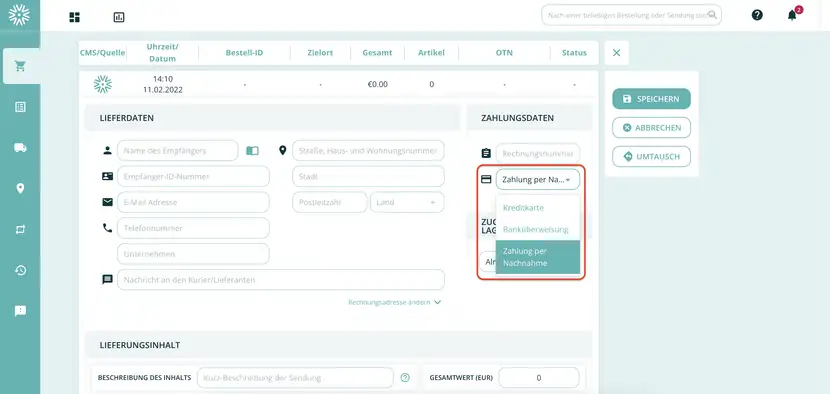This screenshot has width=830, height=394.
Task: Click the Nachricht an den Kurier field
Action: coord(281,280)
